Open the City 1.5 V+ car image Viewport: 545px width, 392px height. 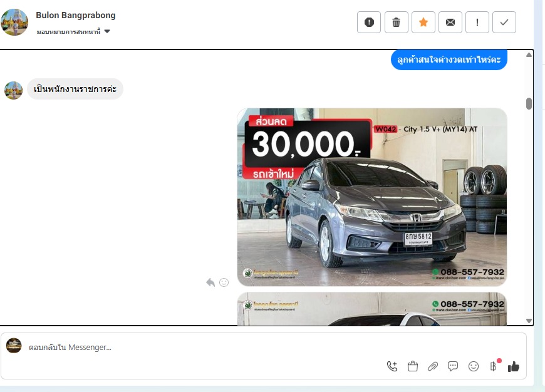pyautogui.click(x=371, y=197)
